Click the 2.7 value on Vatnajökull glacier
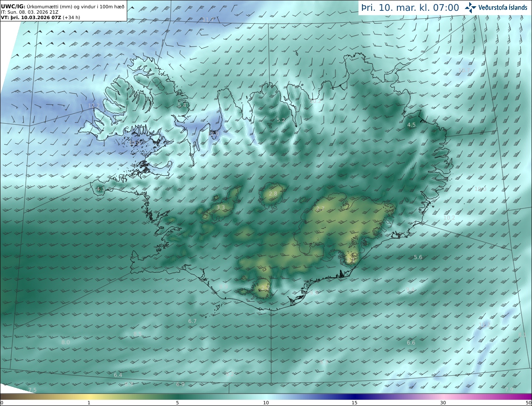This screenshot has height=406, width=532. [x=320, y=209]
